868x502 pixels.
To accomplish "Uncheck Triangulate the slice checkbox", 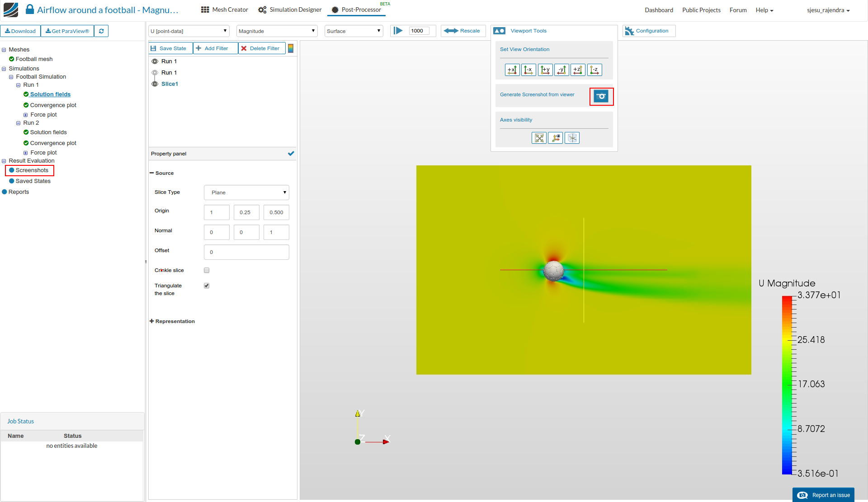I will 207,286.
